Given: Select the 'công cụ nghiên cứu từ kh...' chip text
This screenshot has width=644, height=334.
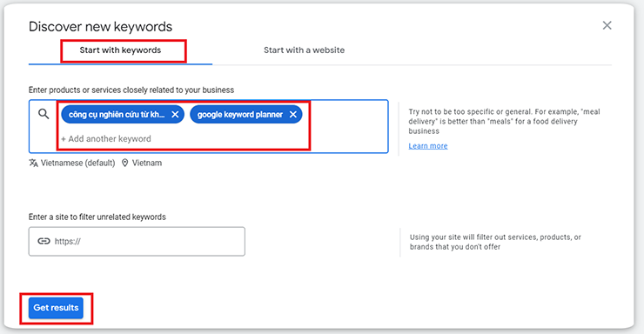Looking at the screenshot, I should click(117, 115).
